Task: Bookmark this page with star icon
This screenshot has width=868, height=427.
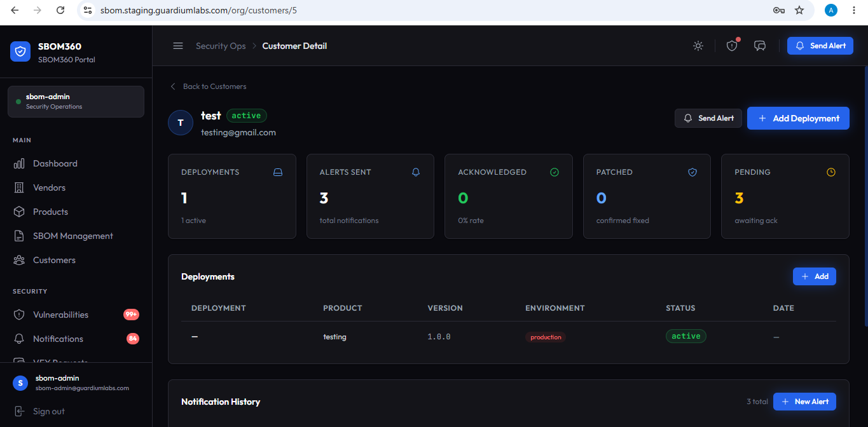Action: click(x=799, y=10)
